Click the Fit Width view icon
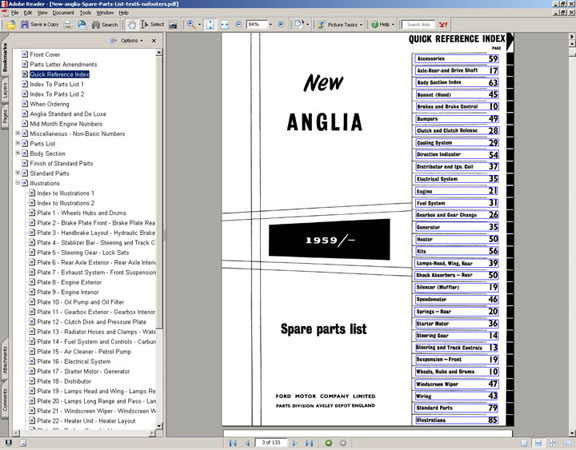The image size is (576, 450). [x=224, y=25]
